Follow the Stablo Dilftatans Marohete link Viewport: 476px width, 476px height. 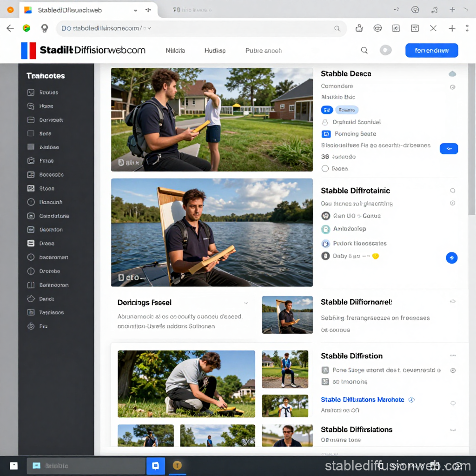(362, 400)
